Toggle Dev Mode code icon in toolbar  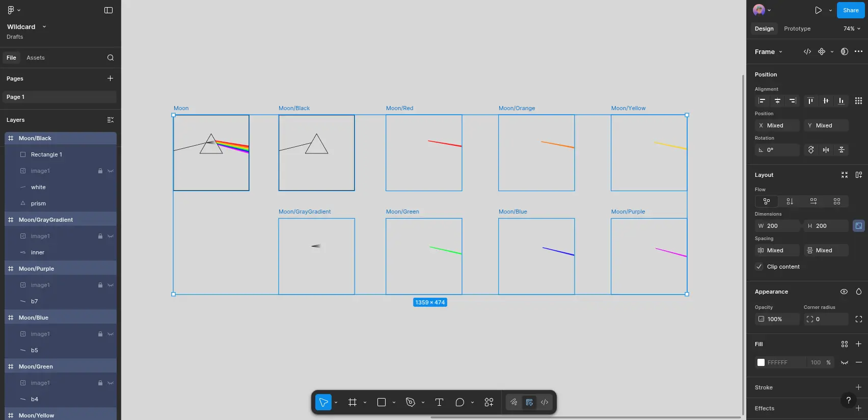545,402
